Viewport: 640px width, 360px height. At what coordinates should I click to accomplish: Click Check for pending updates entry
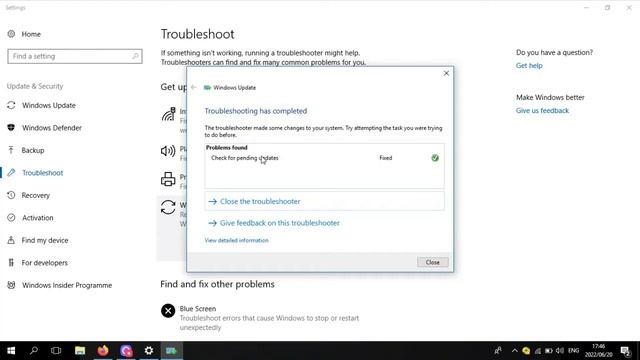click(245, 158)
